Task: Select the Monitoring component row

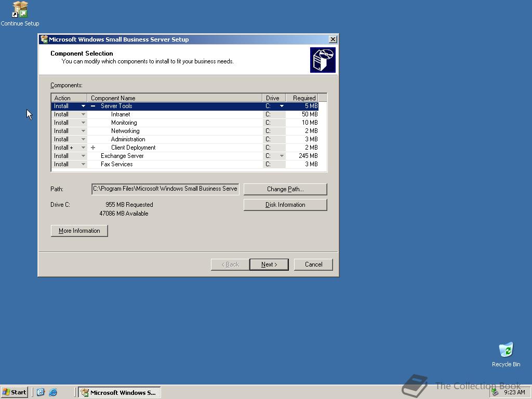Action: coord(184,123)
